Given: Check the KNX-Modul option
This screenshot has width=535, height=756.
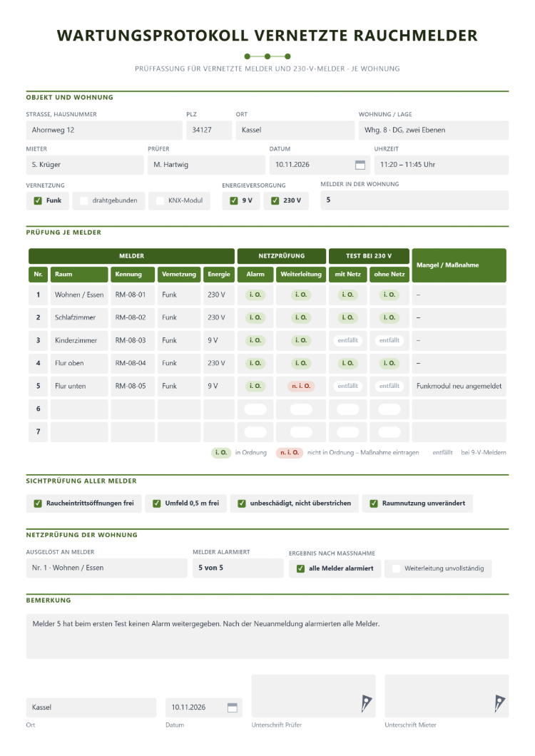Looking at the screenshot, I should 160,200.
